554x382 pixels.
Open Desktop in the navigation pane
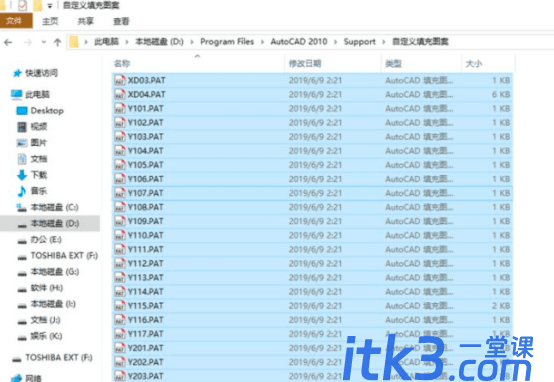click(x=47, y=111)
